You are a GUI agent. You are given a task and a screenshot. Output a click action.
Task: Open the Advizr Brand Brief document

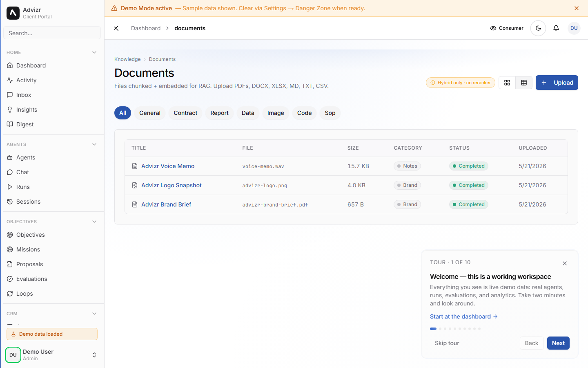[166, 204]
